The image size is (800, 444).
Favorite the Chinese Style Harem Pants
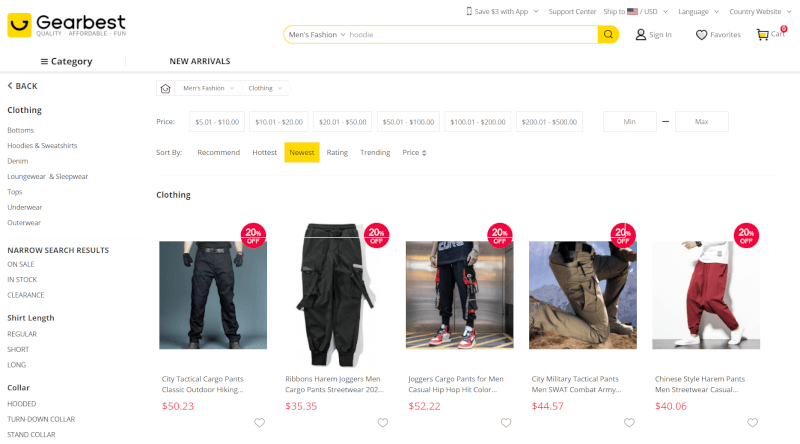pos(753,423)
